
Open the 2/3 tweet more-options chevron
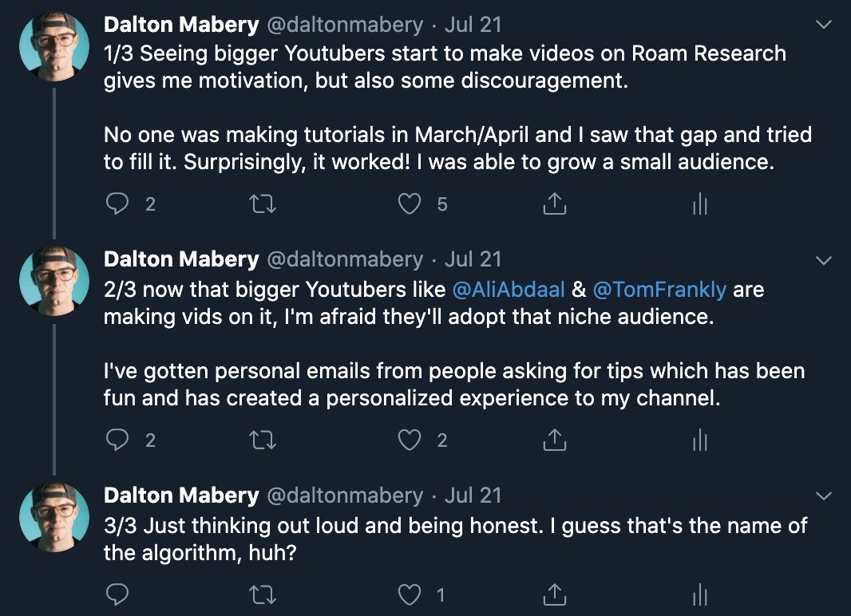[824, 260]
